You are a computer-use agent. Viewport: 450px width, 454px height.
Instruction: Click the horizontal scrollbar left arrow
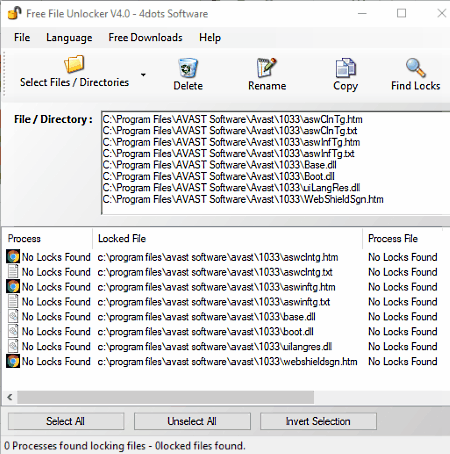tap(10, 397)
